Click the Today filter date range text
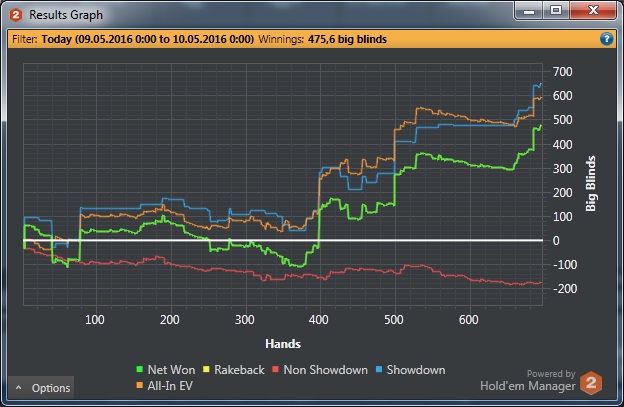 [x=148, y=39]
